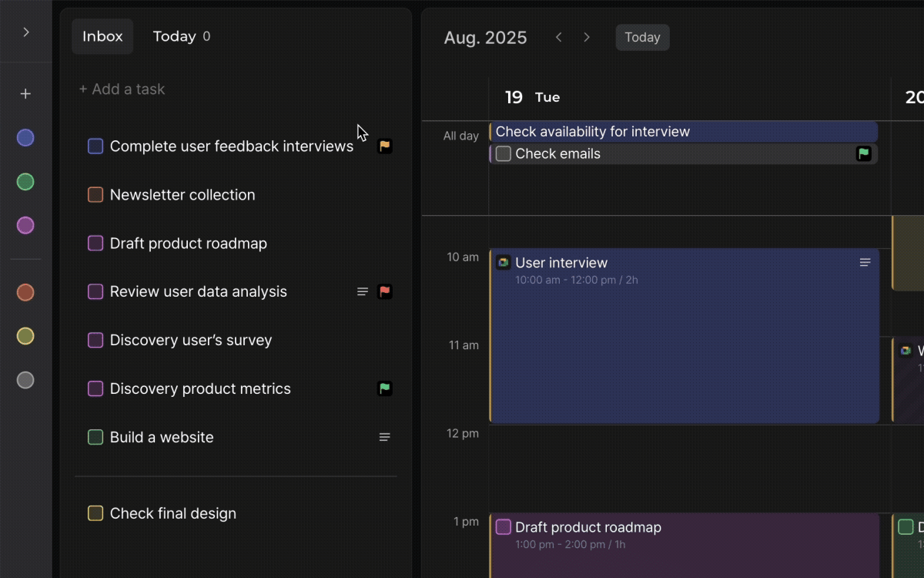924x578 pixels.
Task: Click the red flag on Review user data analysis
Action: [385, 292]
